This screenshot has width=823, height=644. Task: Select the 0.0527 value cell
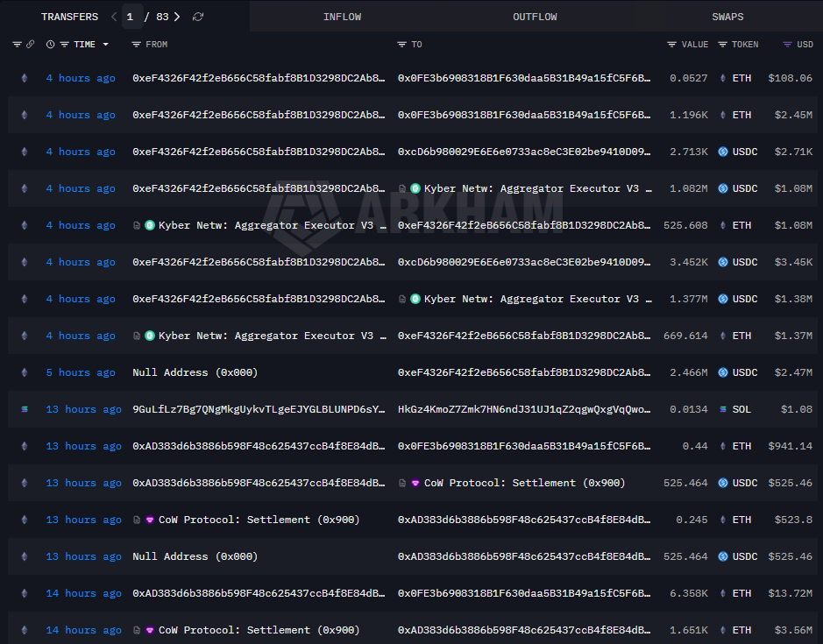[x=688, y=78]
